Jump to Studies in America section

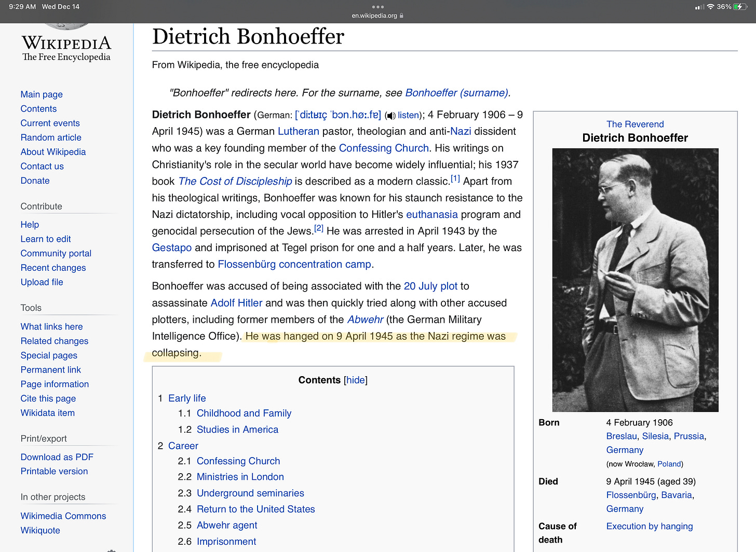coord(237,430)
